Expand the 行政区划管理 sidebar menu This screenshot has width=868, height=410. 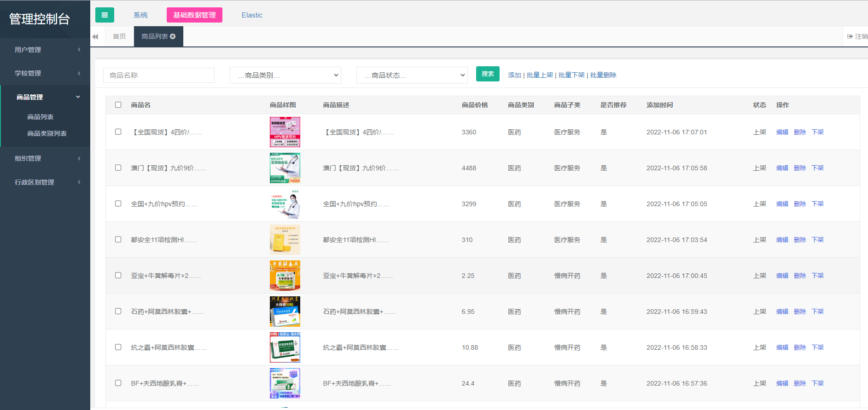[x=45, y=182]
